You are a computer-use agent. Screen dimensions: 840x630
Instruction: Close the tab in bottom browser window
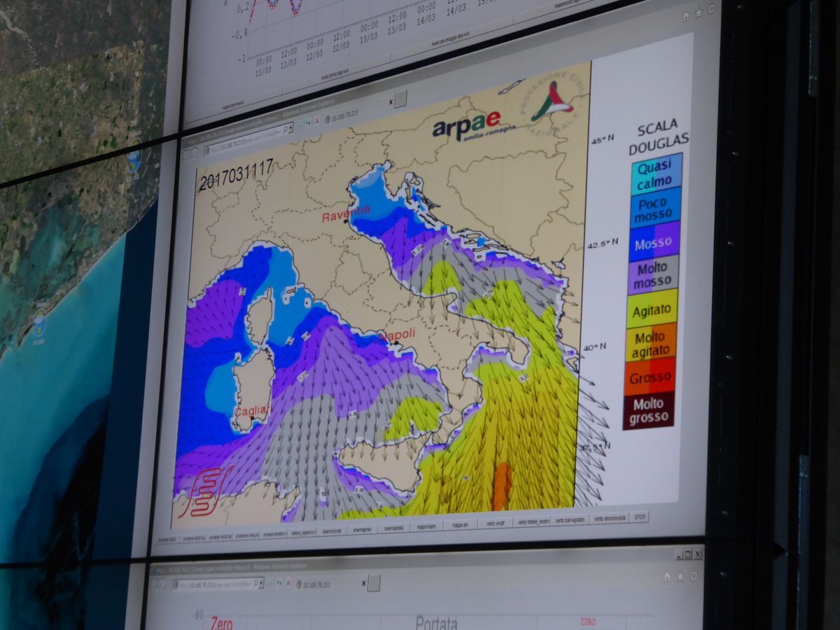pos(363,582)
